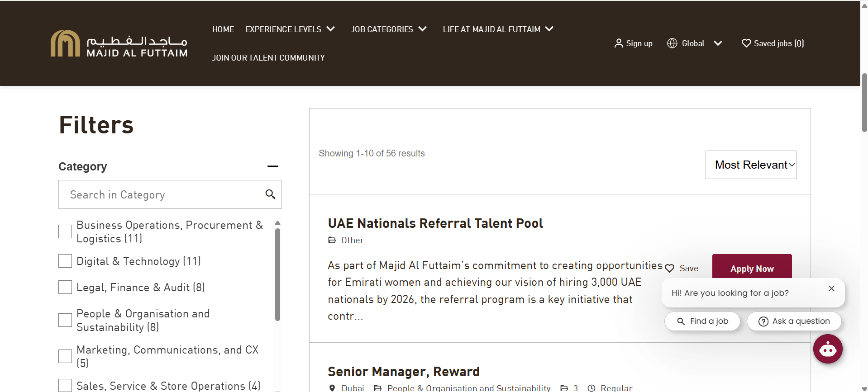Save the UAE Nationals Referral job

pyautogui.click(x=682, y=268)
